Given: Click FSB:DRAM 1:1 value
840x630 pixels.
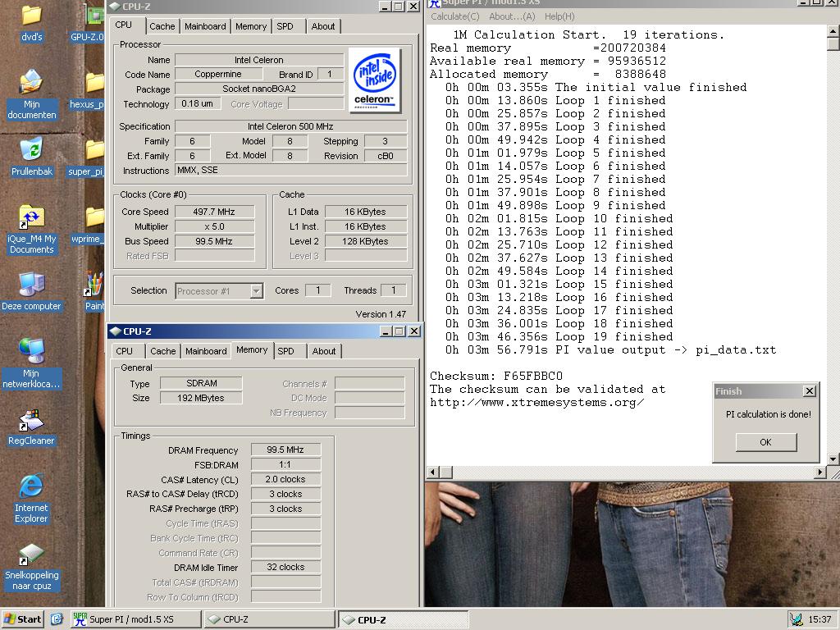Looking at the screenshot, I should [285, 465].
